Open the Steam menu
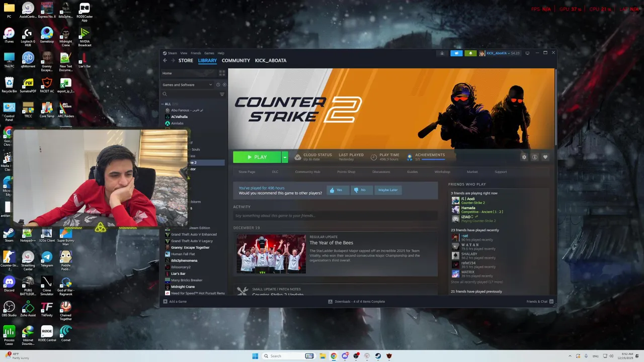644x362 pixels. (172, 53)
